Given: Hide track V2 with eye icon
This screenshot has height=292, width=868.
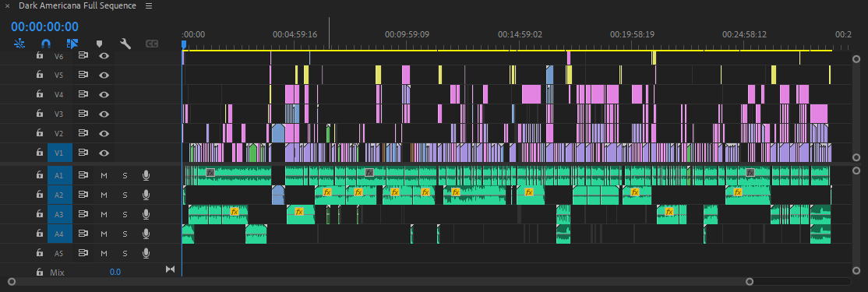Looking at the screenshot, I should click(x=104, y=133).
